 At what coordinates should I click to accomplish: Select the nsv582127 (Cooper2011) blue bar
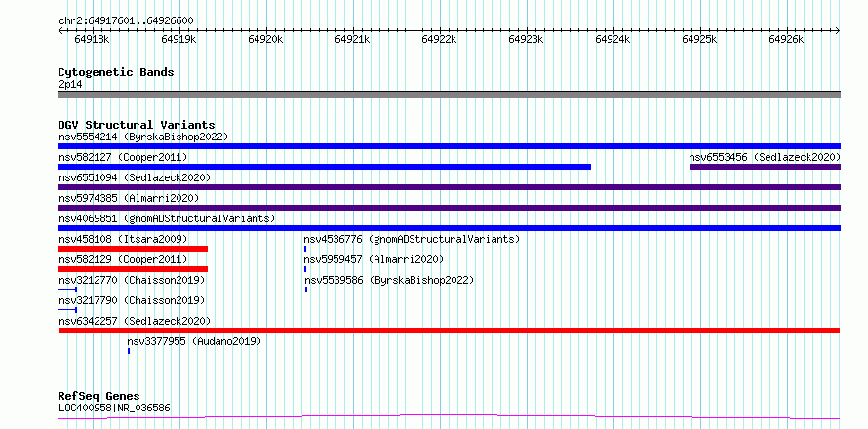click(x=325, y=167)
